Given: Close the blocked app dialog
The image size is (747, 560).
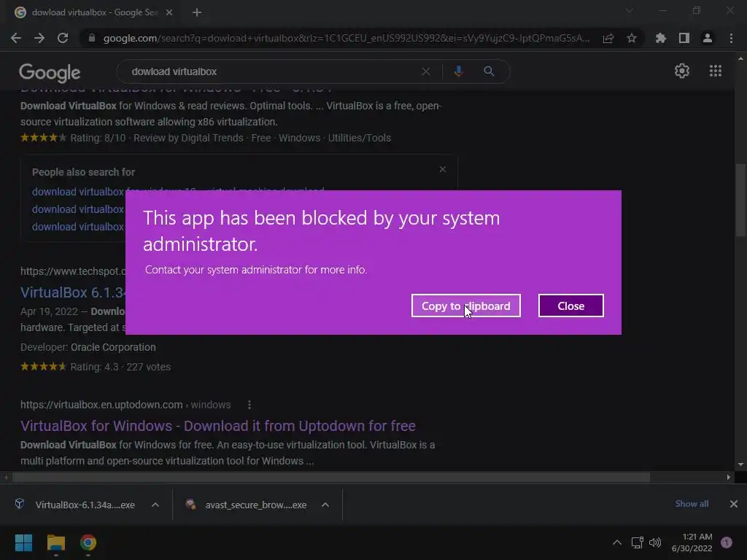Looking at the screenshot, I should (570, 306).
